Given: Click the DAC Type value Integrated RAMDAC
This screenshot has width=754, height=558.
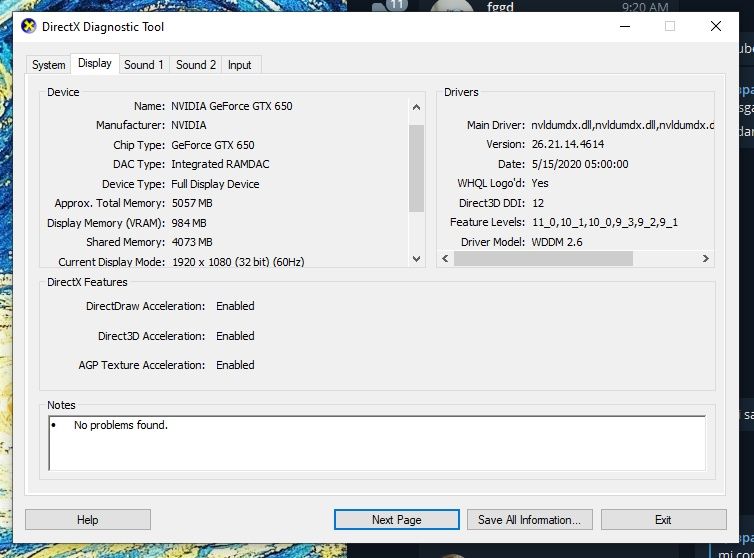Looking at the screenshot, I should point(220,164).
